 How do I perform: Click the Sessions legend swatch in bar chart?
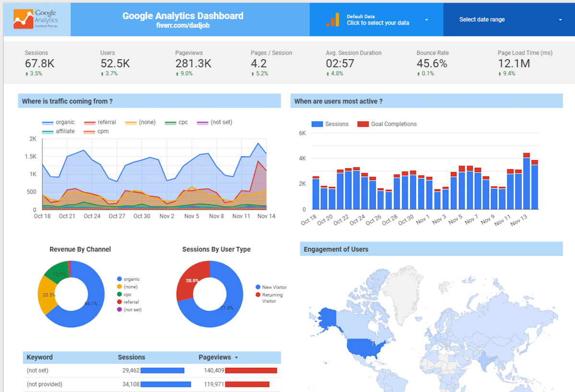pyautogui.click(x=317, y=124)
